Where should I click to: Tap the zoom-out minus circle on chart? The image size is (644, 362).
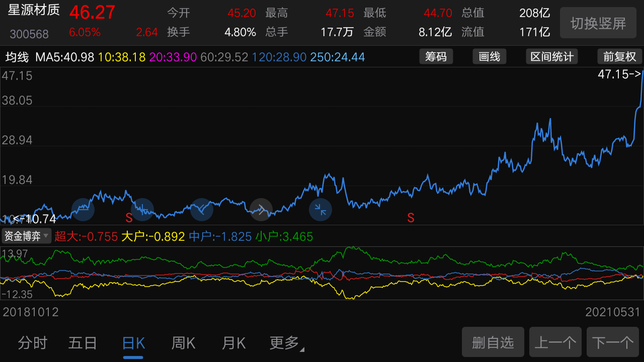pos(83,210)
